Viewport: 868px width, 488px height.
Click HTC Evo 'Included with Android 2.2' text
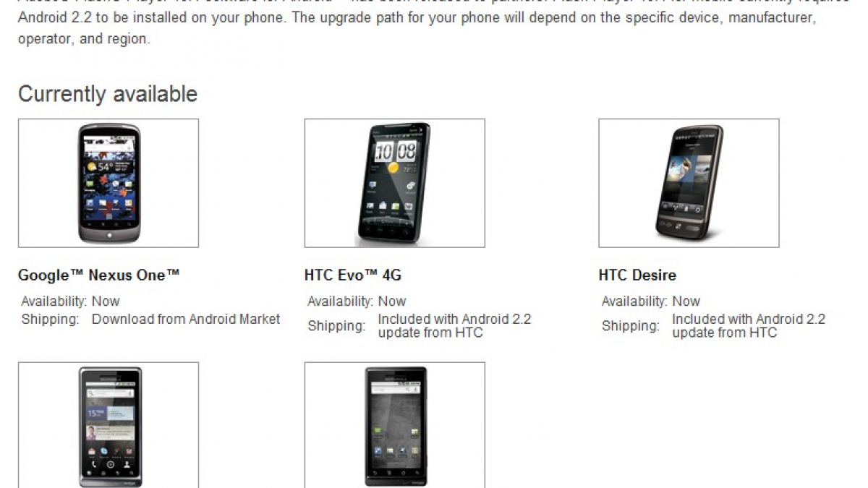(454, 319)
